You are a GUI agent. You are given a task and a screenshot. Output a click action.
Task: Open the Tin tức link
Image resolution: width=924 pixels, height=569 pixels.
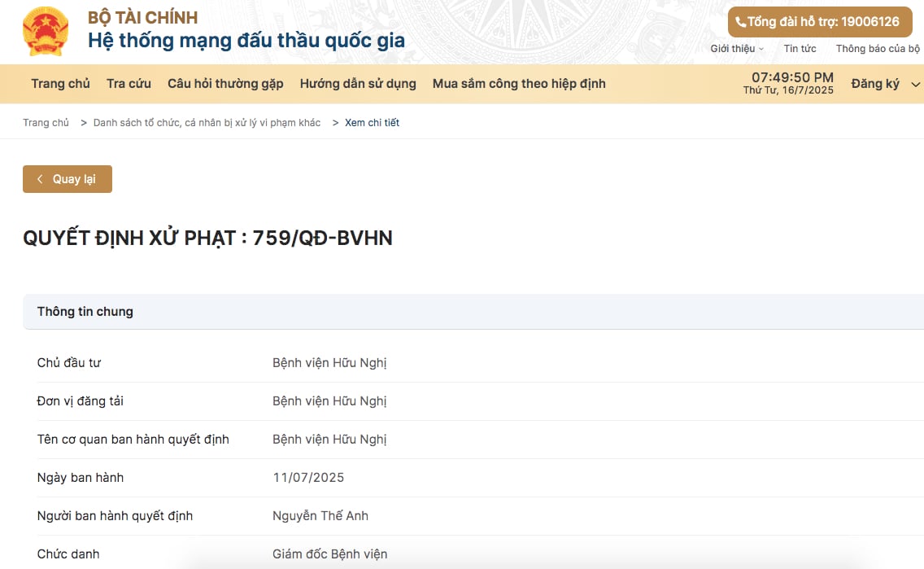[800, 49]
